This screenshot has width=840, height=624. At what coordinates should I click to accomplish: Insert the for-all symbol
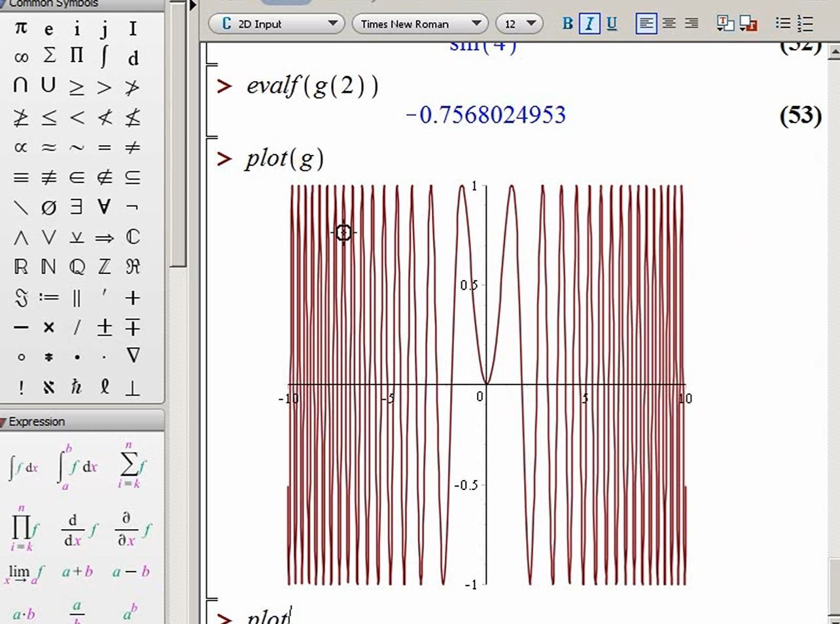pyautogui.click(x=104, y=207)
